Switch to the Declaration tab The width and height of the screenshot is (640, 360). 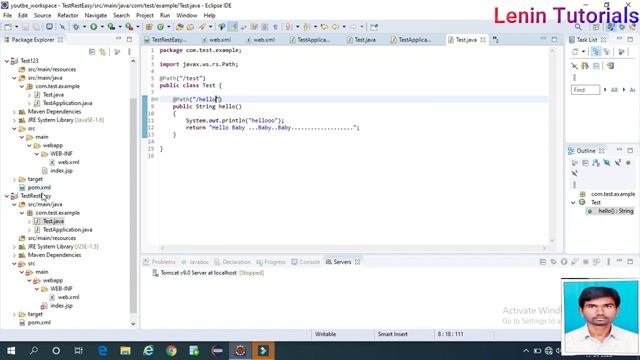(232, 262)
